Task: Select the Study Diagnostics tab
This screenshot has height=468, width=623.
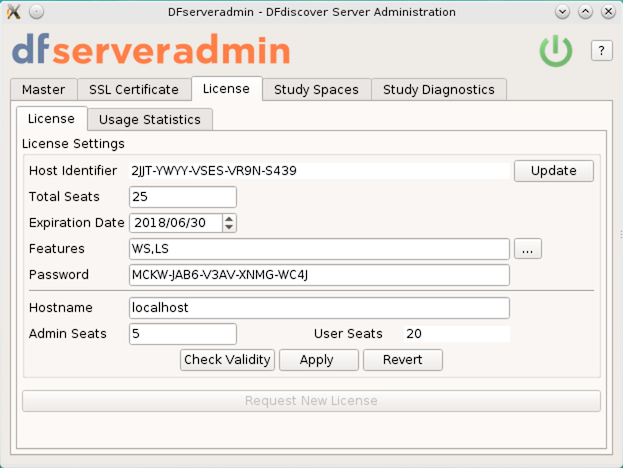Action: [x=438, y=90]
